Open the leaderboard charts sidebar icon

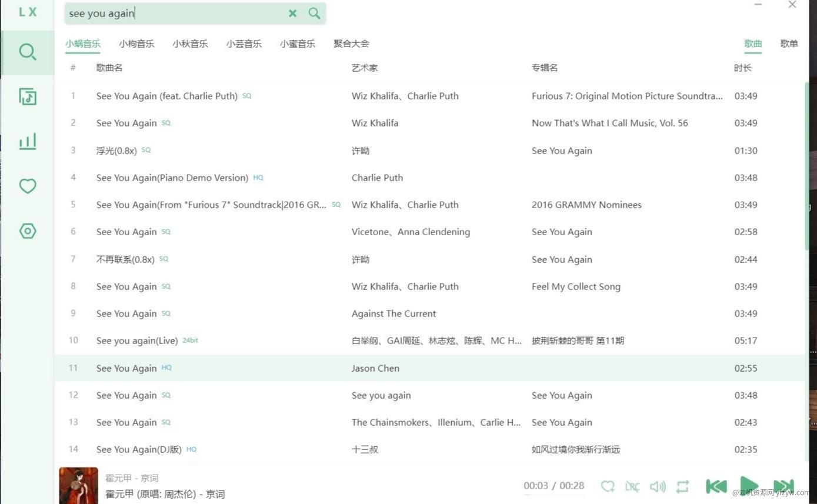pos(27,141)
